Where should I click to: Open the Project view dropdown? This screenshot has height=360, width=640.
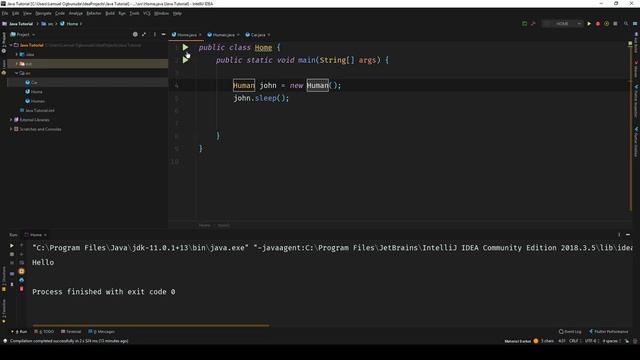pyautogui.click(x=23, y=35)
